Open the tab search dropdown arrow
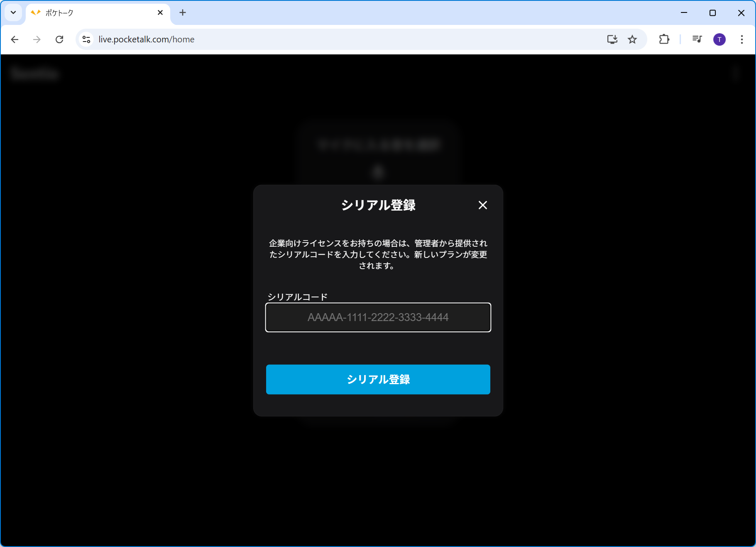The width and height of the screenshot is (756, 547). coord(13,13)
